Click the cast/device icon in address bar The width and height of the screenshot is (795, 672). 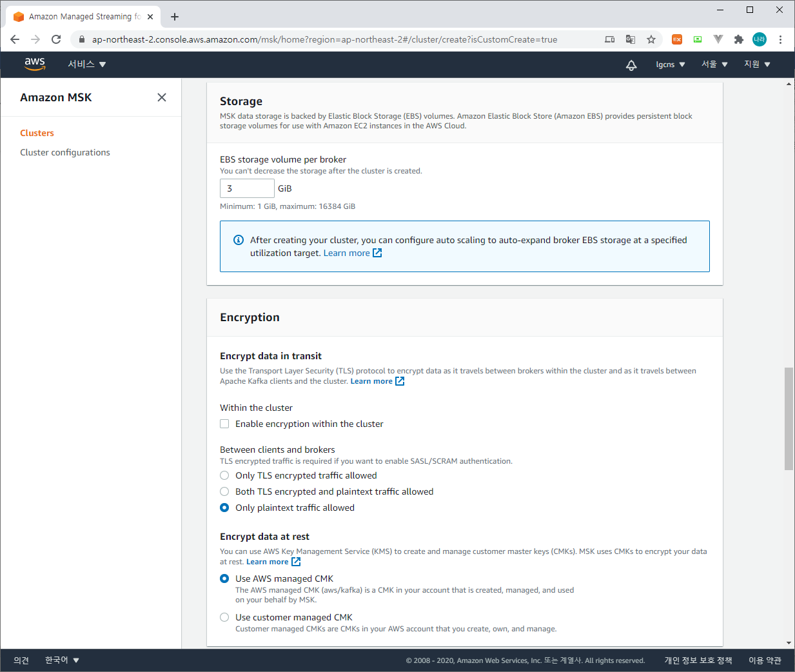click(610, 39)
